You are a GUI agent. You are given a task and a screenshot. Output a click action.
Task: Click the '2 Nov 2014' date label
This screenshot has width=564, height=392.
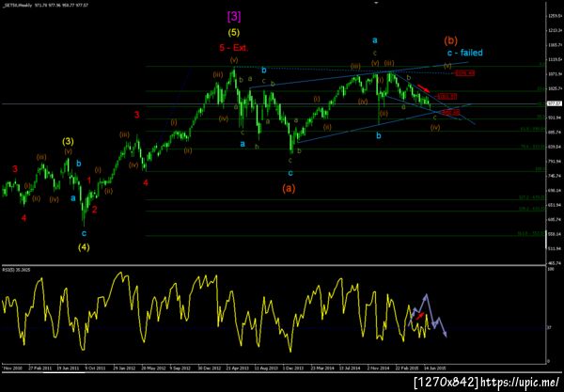[x=379, y=368]
